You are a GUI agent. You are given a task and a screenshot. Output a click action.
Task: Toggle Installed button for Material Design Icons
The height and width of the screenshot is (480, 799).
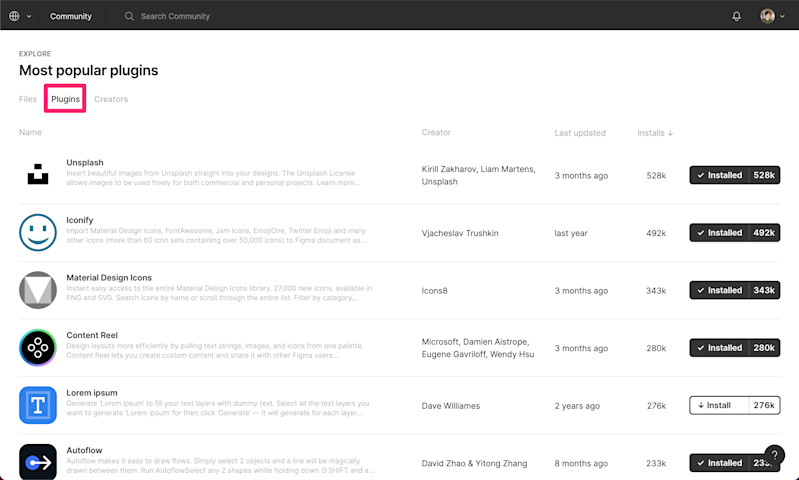(x=734, y=290)
